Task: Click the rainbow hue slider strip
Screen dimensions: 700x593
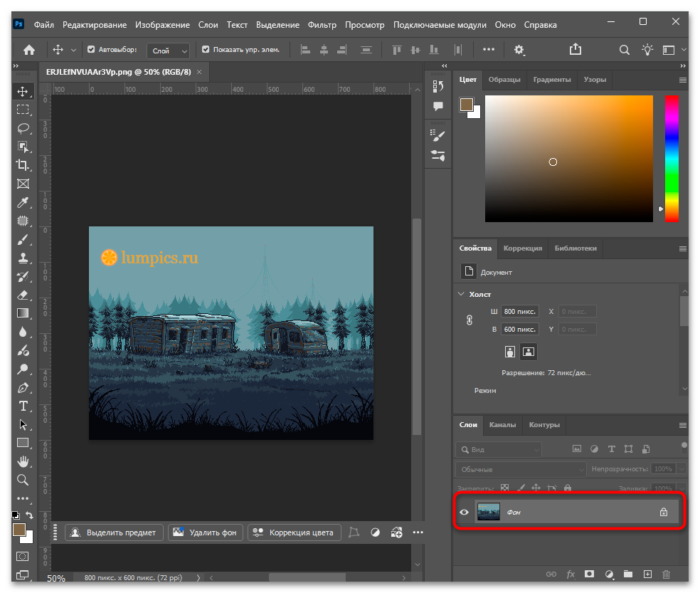Action: tap(672, 159)
